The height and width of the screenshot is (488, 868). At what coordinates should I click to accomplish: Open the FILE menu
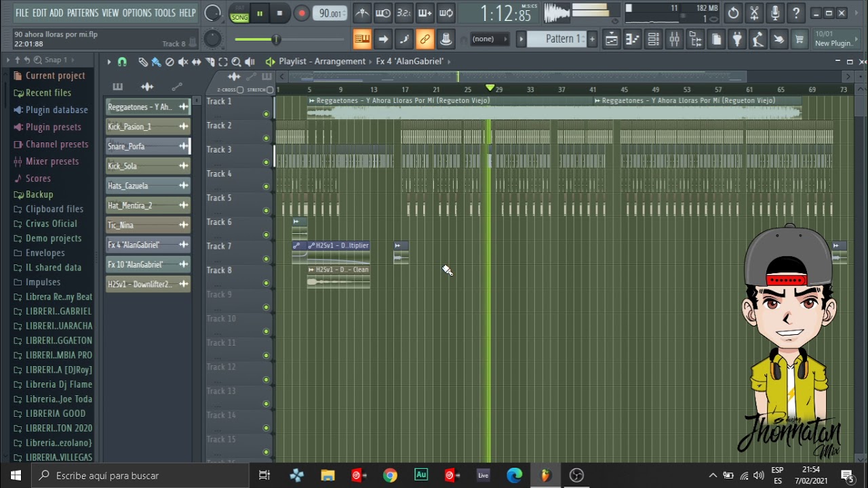[22, 13]
